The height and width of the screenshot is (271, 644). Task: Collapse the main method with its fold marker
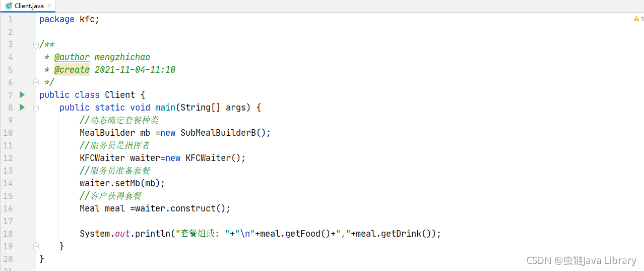(36, 107)
